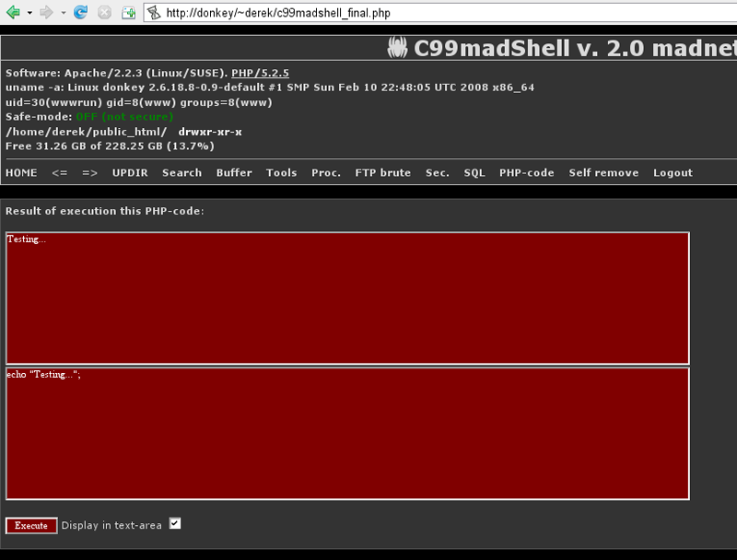Screen dimensions: 737x560
Task: Click the spider logo in the header
Action: coord(397,48)
